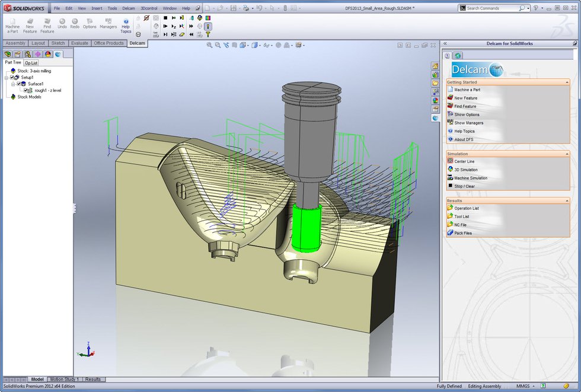This screenshot has height=392, width=581.
Task: Stop the simulation using Stop / Clear
Action: coord(452,186)
